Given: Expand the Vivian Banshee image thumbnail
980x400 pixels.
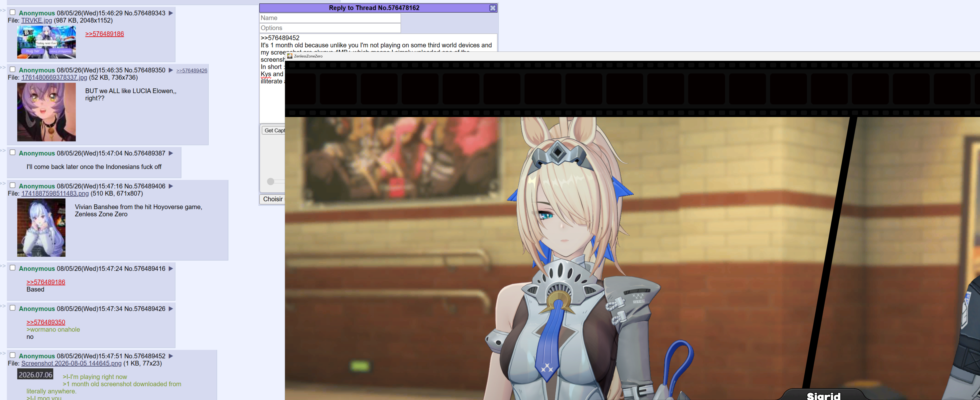Looking at the screenshot, I should coord(41,228).
